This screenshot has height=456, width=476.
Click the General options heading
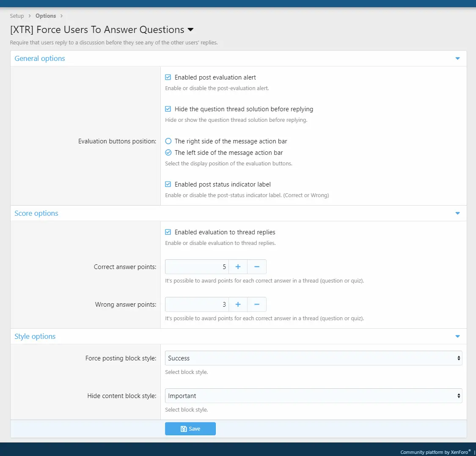coord(40,58)
